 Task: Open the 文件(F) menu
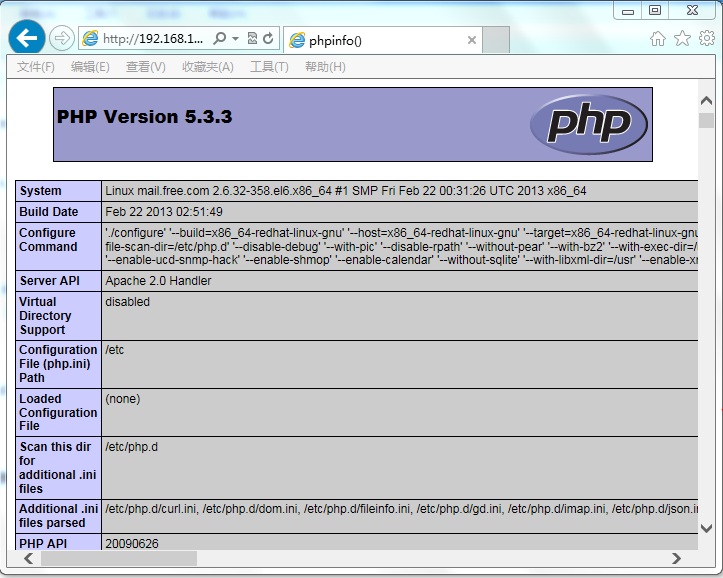(x=36, y=67)
